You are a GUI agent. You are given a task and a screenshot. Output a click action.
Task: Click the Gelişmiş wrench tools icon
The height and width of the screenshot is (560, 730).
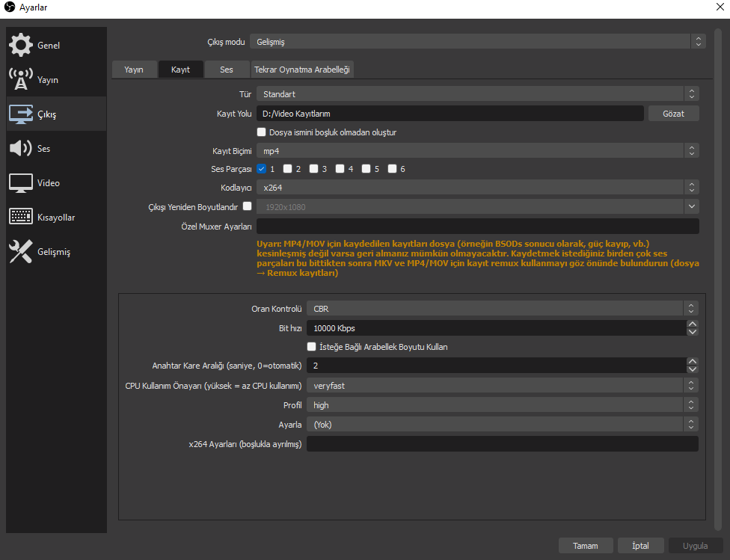[20, 251]
